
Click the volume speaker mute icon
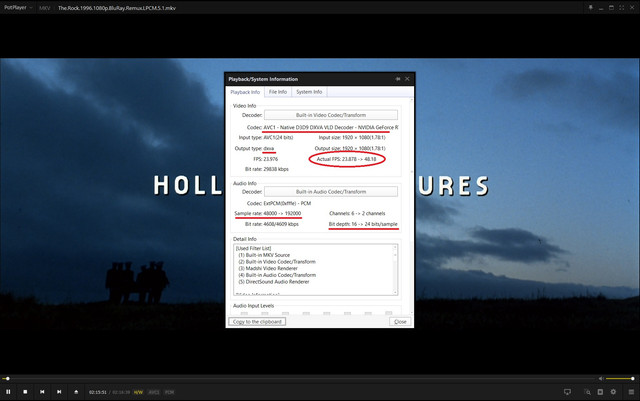(601, 379)
